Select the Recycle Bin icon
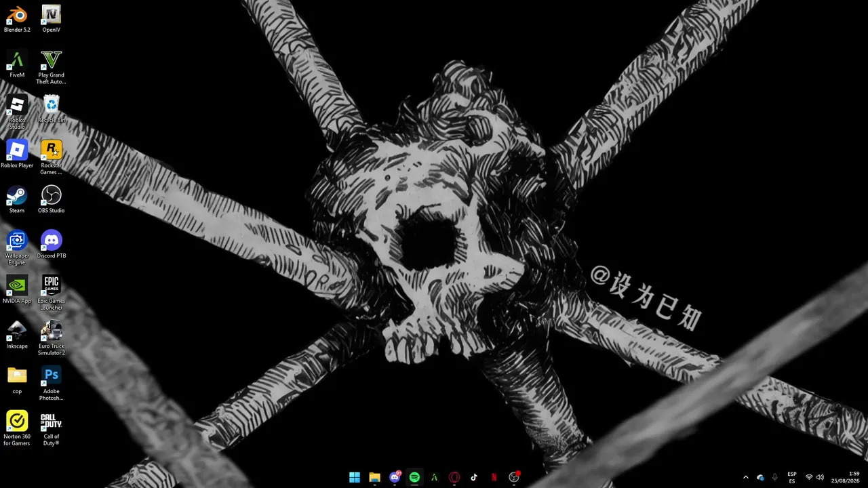The image size is (868, 488). pyautogui.click(x=52, y=109)
